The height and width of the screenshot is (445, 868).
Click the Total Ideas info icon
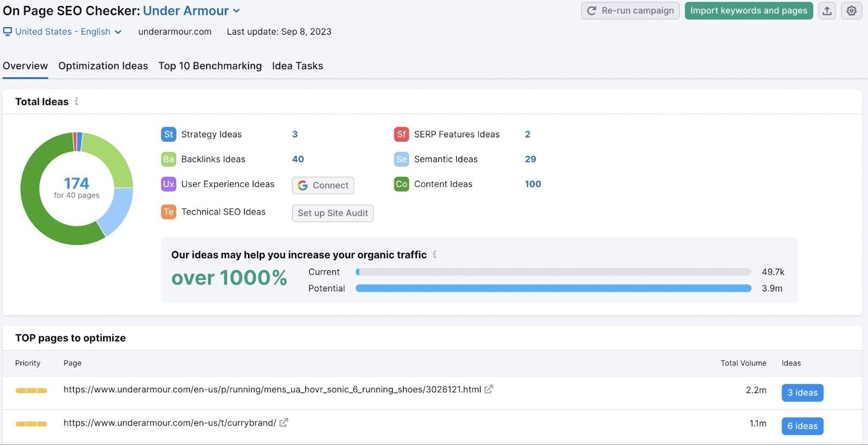pos(76,101)
